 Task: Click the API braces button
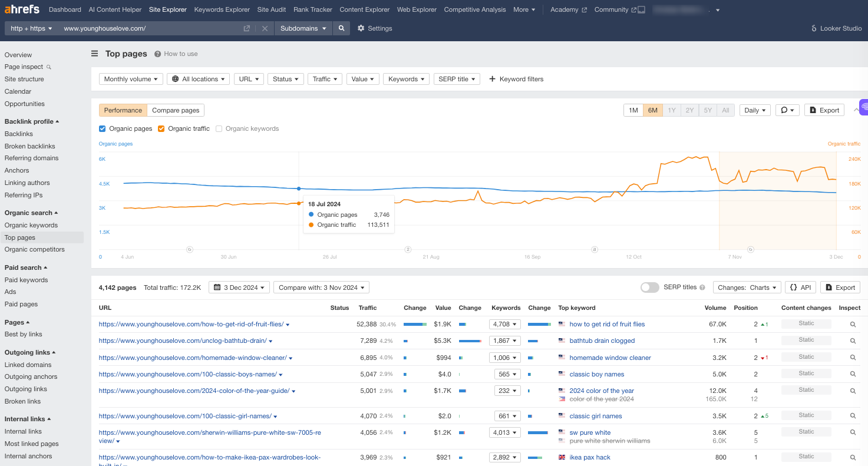click(x=800, y=287)
